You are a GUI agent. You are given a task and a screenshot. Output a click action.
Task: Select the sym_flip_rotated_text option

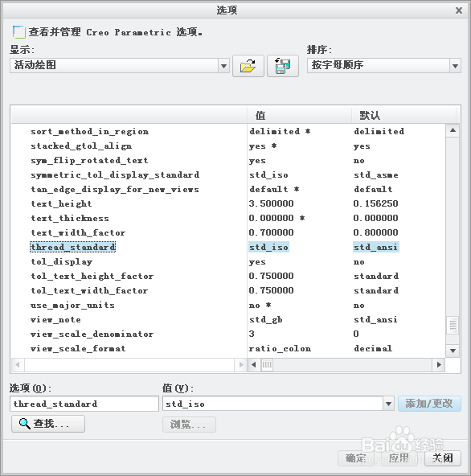click(x=89, y=160)
